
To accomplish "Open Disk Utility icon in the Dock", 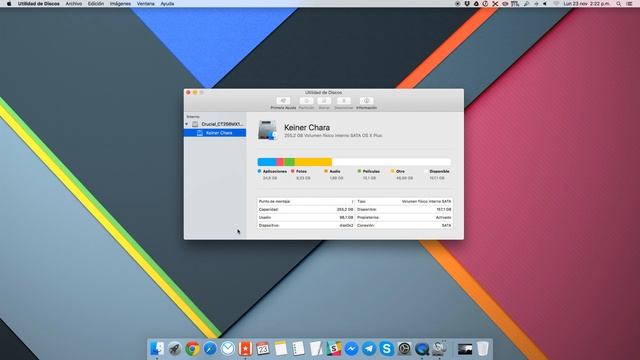I will pos(440,349).
